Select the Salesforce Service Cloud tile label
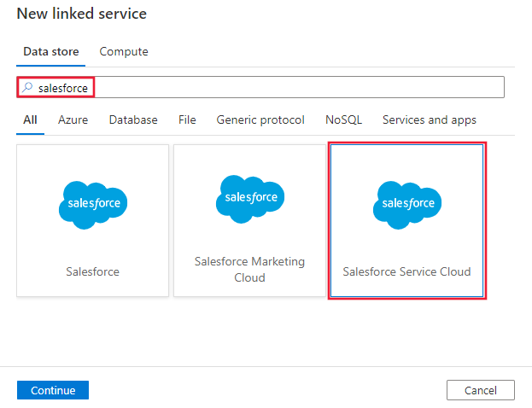The width and height of the screenshot is (532, 408). click(x=406, y=271)
